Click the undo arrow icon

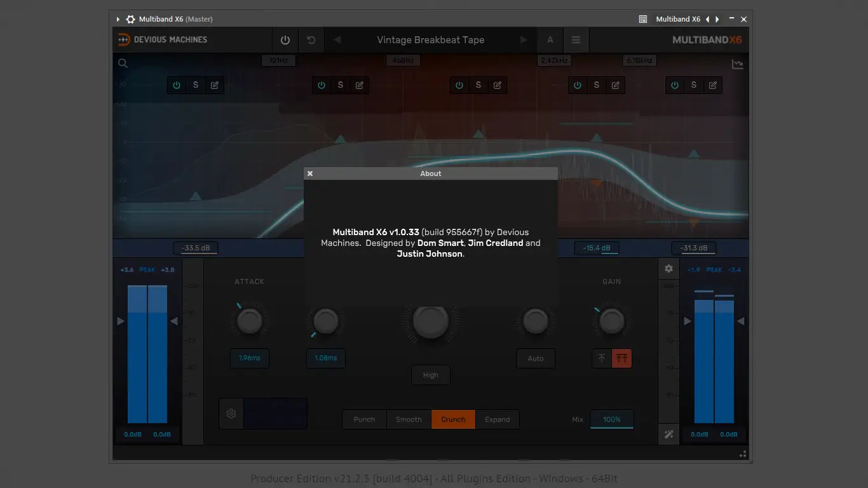pos(311,40)
